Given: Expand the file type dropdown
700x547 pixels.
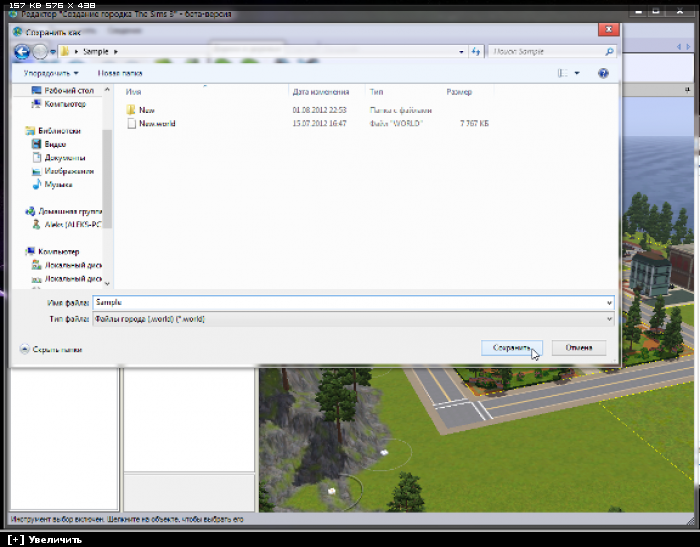Looking at the screenshot, I should click(x=609, y=319).
